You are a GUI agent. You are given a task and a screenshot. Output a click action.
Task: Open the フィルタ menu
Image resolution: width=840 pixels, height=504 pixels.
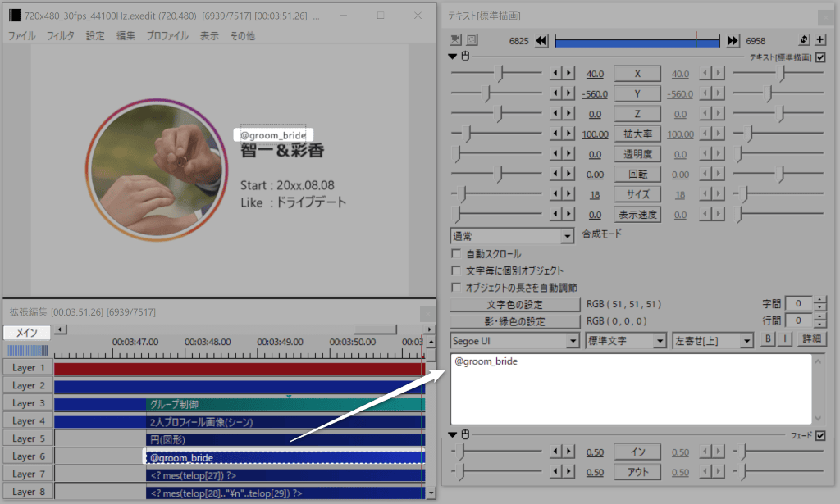coord(61,36)
